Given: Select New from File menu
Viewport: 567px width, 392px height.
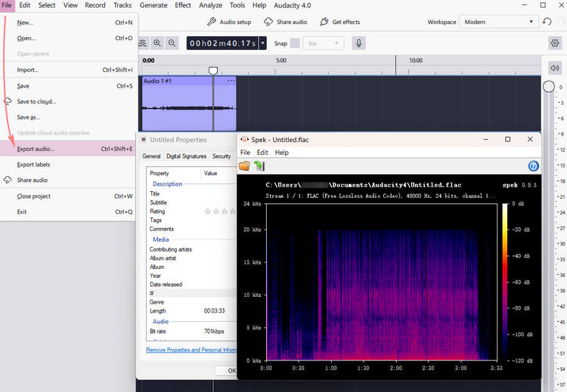Looking at the screenshot, I should coord(69,23).
